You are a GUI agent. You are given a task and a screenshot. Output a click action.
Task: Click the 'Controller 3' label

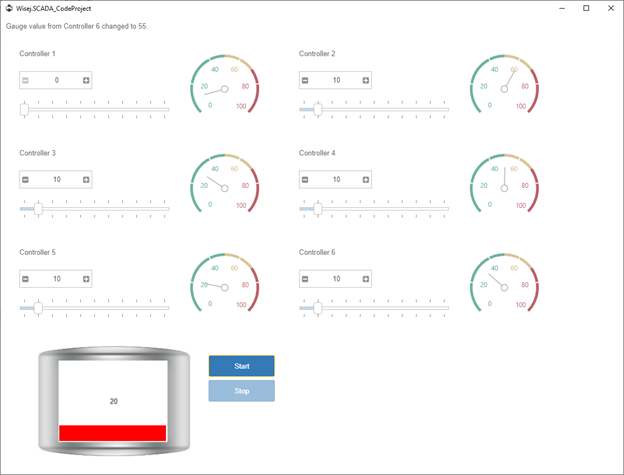tap(37, 153)
